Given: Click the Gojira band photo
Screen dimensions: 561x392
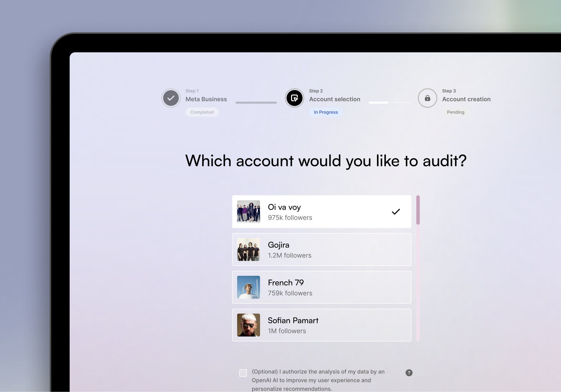Looking at the screenshot, I should (x=248, y=250).
